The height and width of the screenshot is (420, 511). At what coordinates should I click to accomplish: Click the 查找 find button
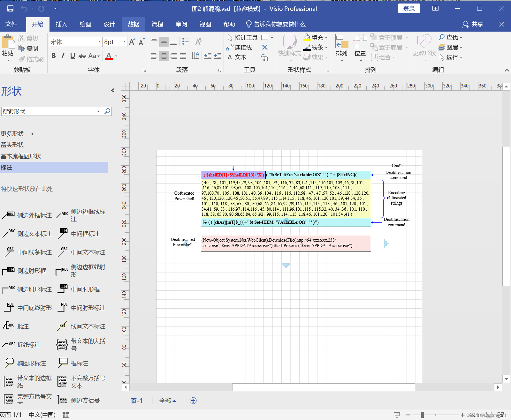click(x=450, y=37)
